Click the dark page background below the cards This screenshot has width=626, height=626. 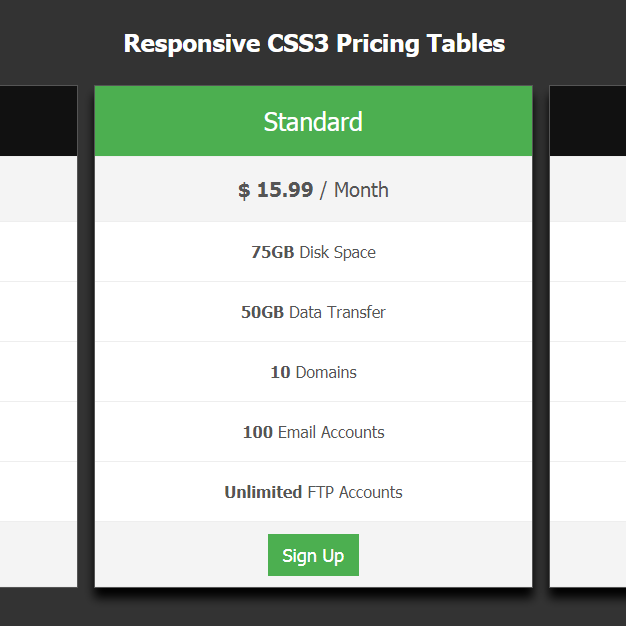pyautogui.click(x=313, y=608)
